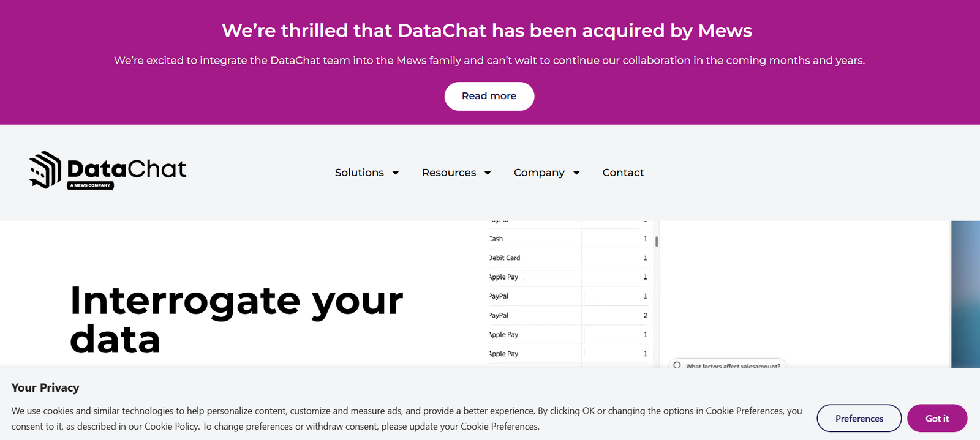The height and width of the screenshot is (440, 980).
Task: Accept cookies with the Got it button
Action: point(937,419)
